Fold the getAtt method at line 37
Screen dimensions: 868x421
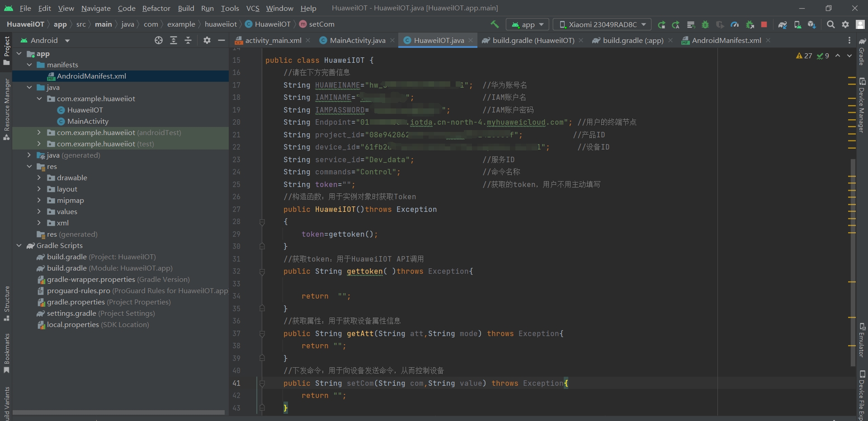point(262,334)
